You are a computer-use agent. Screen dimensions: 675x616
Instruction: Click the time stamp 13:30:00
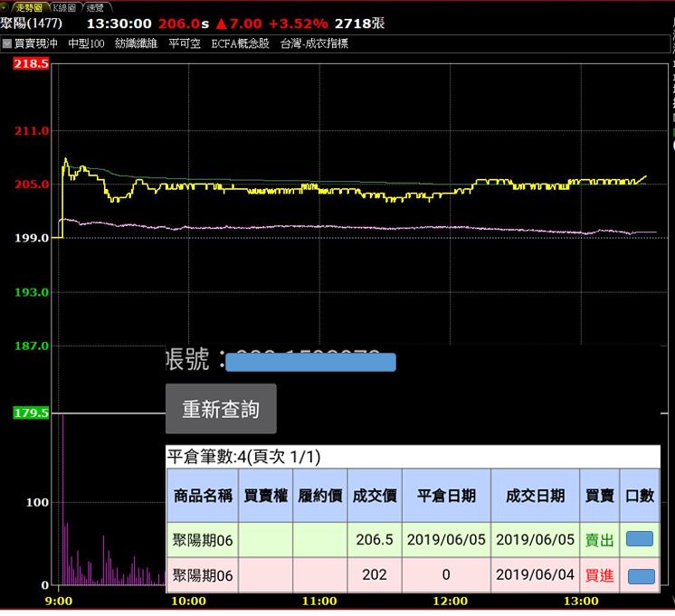pos(119,24)
